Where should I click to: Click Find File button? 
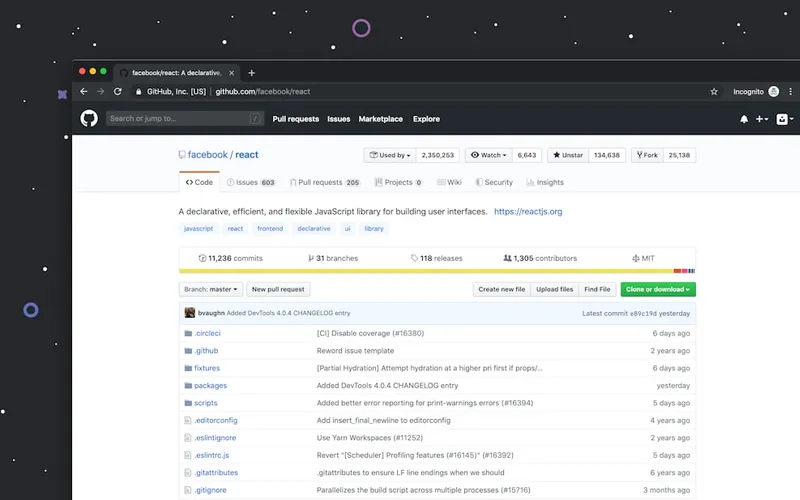pyautogui.click(x=597, y=289)
